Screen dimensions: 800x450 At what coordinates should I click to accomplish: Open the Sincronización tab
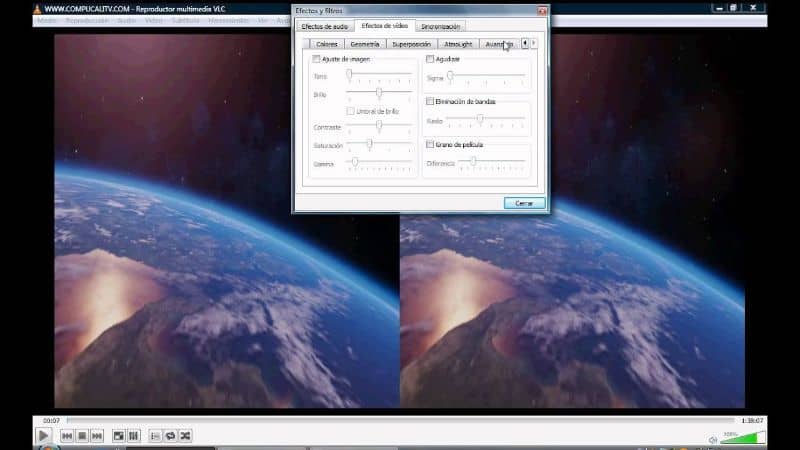tap(440, 27)
